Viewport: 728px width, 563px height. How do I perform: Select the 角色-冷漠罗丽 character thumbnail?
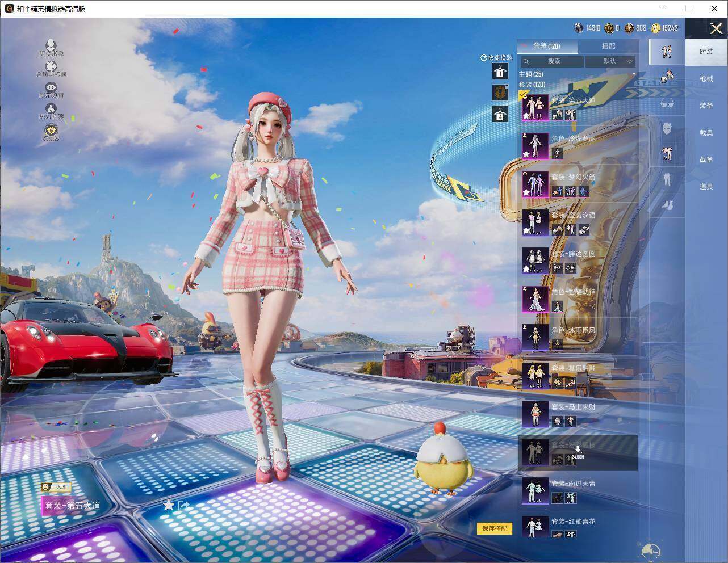click(x=535, y=146)
